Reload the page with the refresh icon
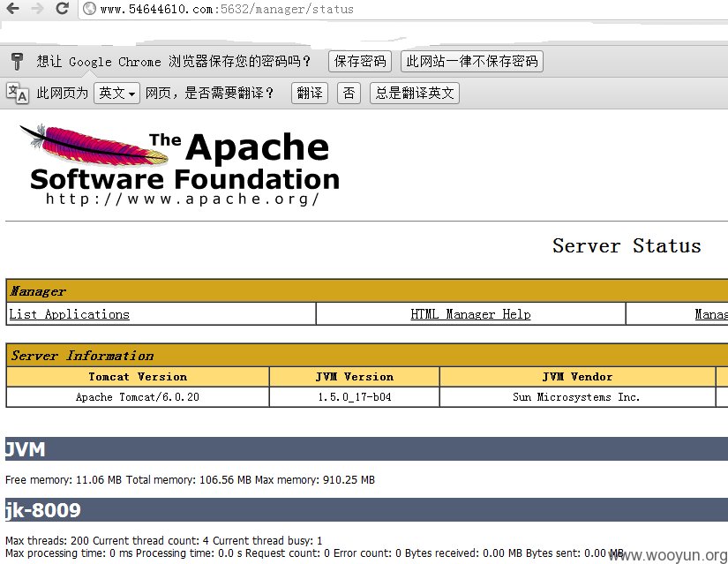This screenshot has width=728, height=564. (62, 8)
